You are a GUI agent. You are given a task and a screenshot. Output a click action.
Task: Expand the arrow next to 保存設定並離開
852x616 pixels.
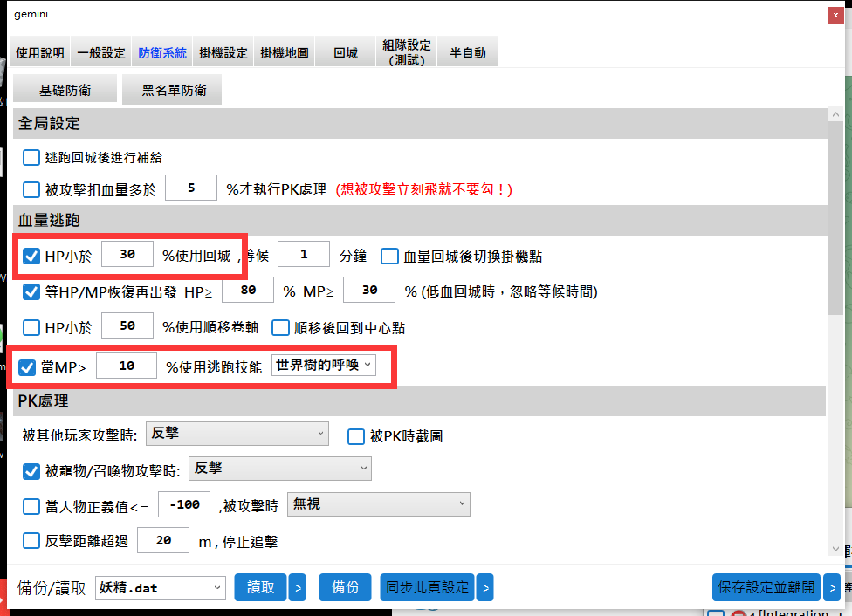(x=832, y=587)
